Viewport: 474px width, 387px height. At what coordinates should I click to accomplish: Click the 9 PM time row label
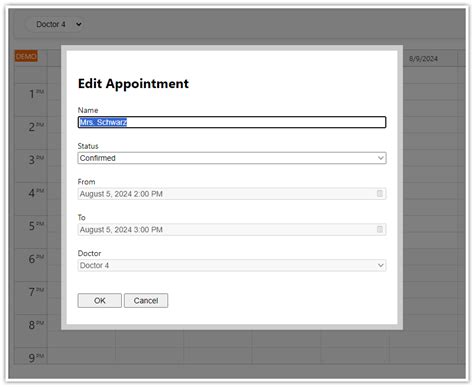point(36,358)
